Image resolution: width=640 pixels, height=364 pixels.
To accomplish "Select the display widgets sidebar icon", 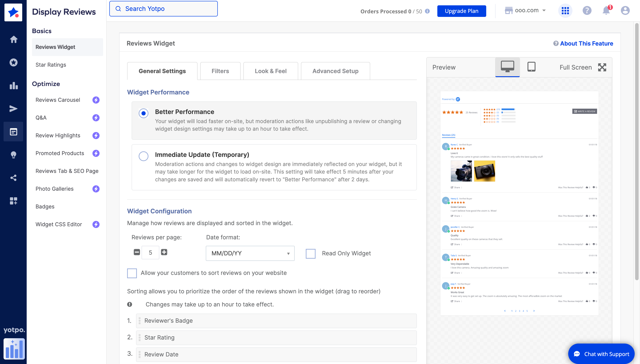I will 14,132.
